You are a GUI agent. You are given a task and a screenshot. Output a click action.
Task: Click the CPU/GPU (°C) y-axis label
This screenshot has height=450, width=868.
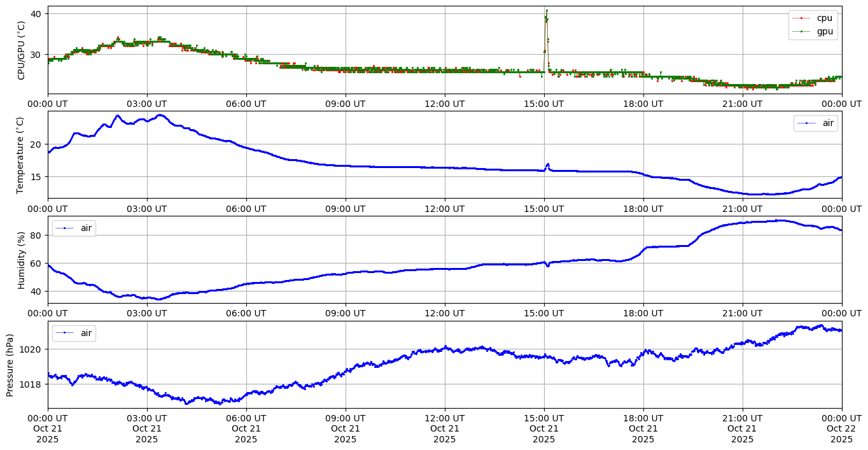click(21, 50)
